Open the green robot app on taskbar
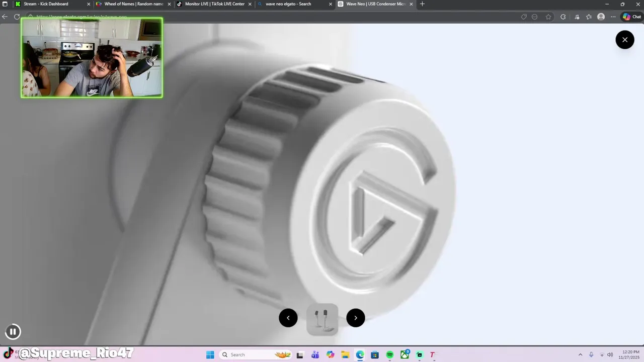The image size is (644, 362). [420, 355]
